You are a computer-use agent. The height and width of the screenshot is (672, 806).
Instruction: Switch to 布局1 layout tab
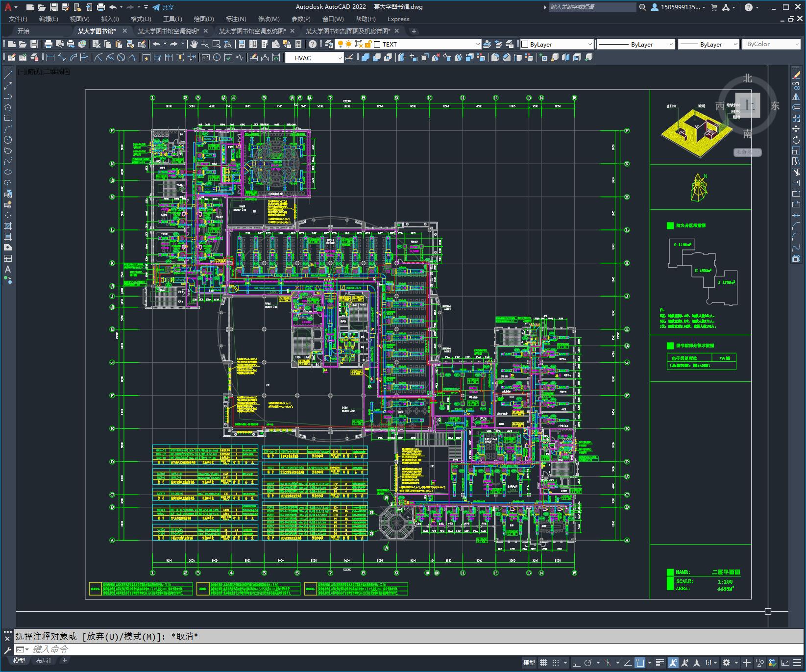click(x=44, y=660)
